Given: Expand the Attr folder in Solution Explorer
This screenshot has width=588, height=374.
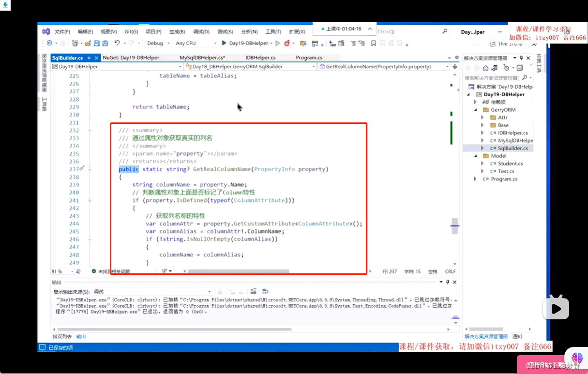Looking at the screenshot, I should click(x=482, y=117).
